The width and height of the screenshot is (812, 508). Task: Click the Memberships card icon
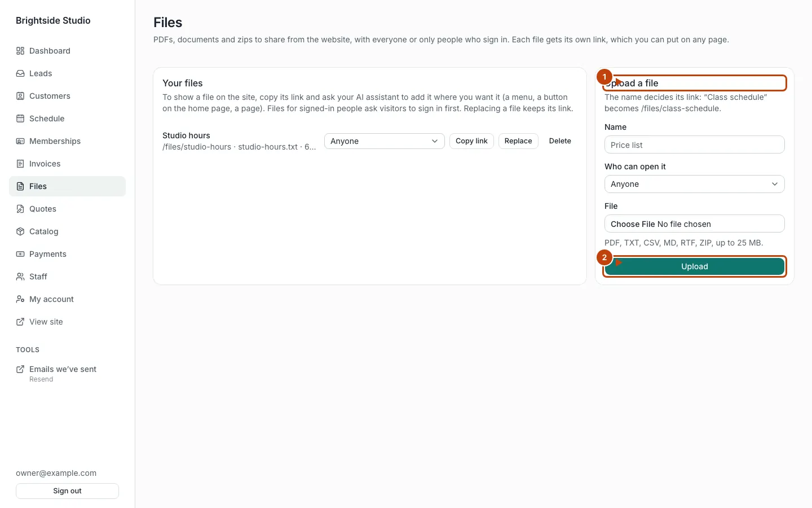tap(20, 141)
